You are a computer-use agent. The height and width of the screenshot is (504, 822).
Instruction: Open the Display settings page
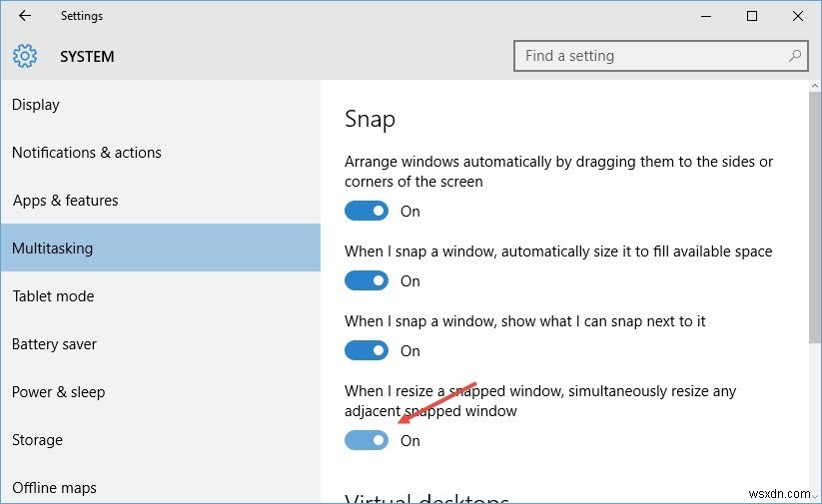pos(161,105)
